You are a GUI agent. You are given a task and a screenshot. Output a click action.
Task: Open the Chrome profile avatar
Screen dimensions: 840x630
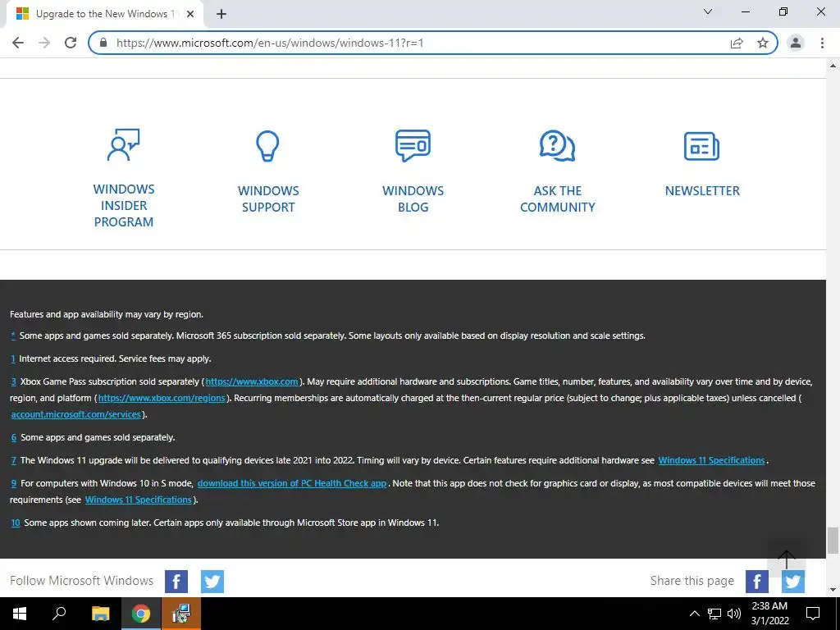pyautogui.click(x=796, y=43)
